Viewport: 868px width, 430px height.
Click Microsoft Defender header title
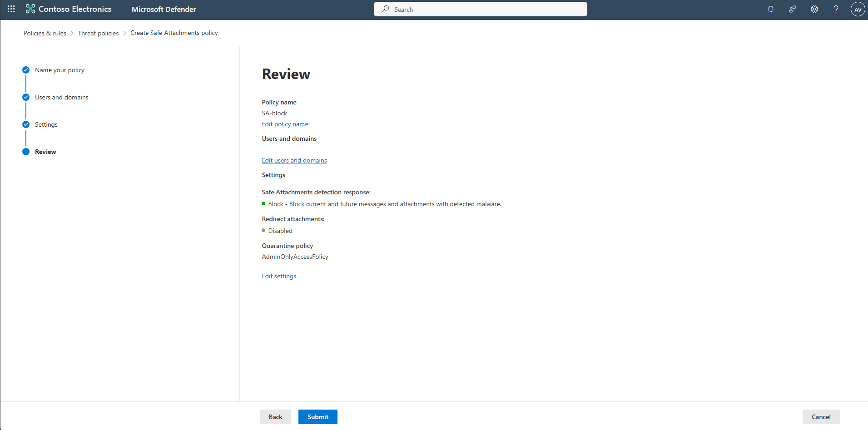click(x=164, y=9)
